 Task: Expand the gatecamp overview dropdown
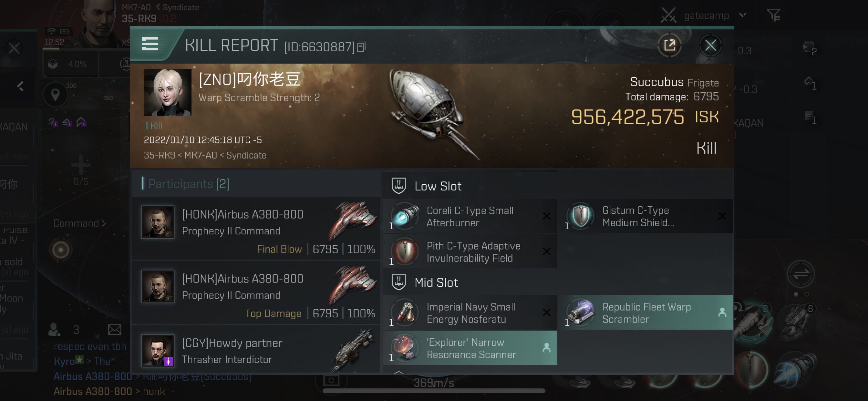pyautogui.click(x=743, y=15)
